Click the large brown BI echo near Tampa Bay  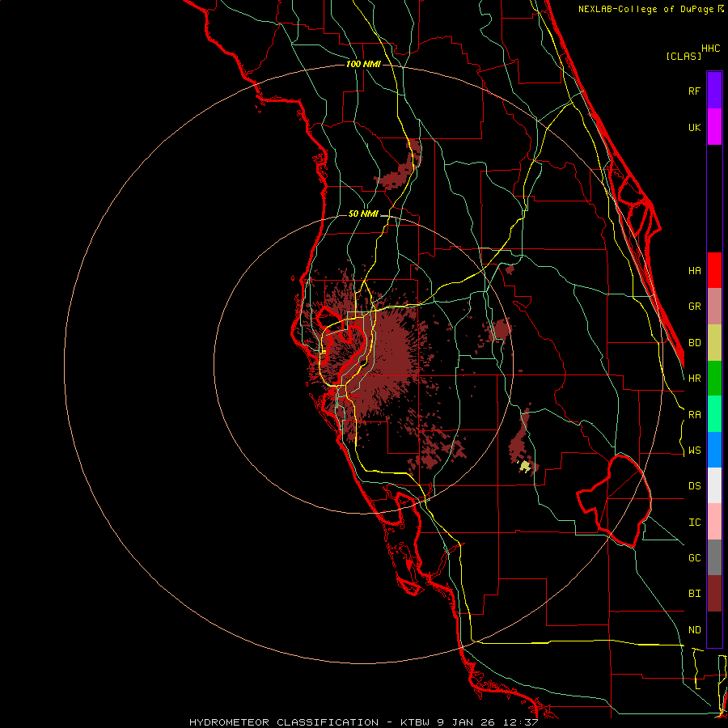click(390, 353)
